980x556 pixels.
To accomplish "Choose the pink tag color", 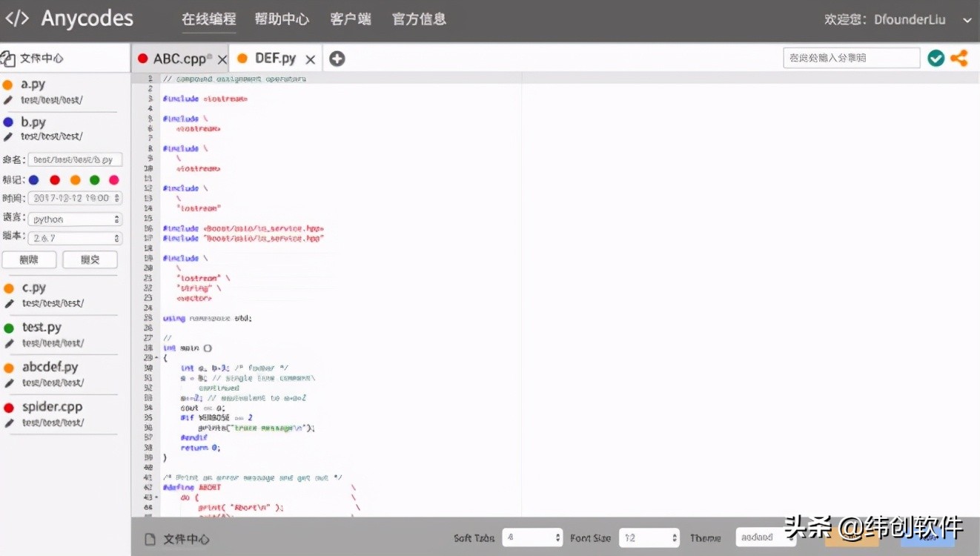I will coord(114,180).
